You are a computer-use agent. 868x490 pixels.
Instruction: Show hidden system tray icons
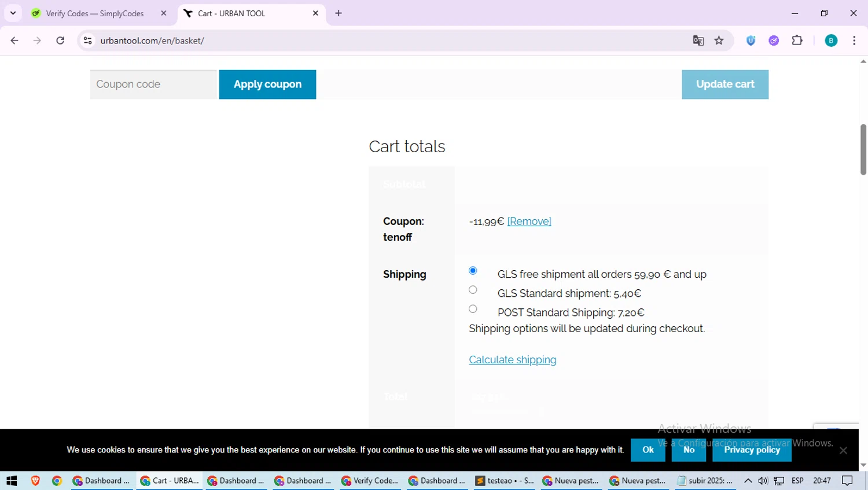748,481
